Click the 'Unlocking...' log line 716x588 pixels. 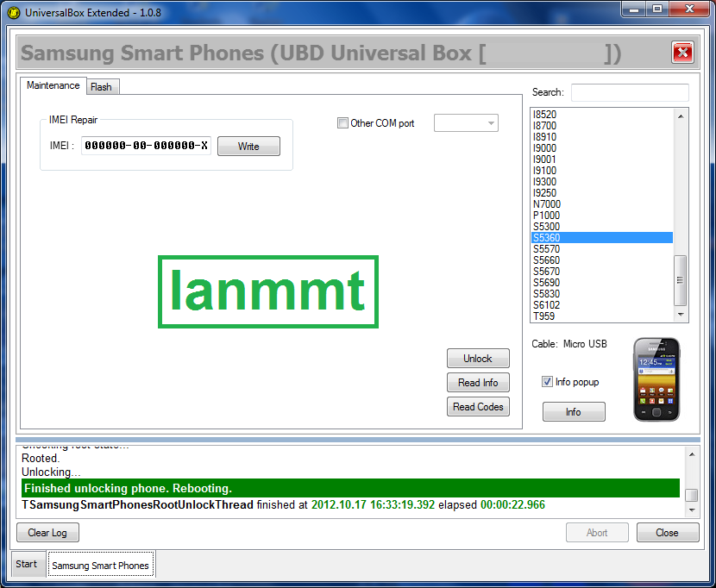tap(51, 472)
